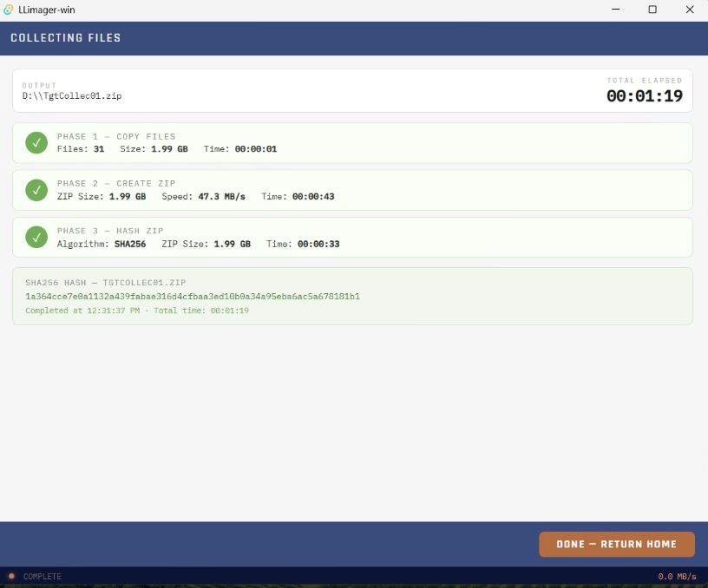Click the Phase 3 Hash ZIP green checkmark

point(36,237)
